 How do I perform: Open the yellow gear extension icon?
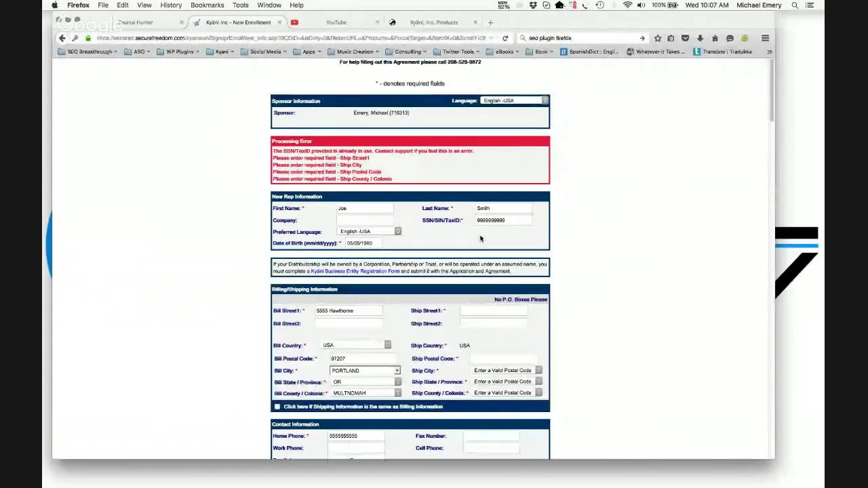745,38
